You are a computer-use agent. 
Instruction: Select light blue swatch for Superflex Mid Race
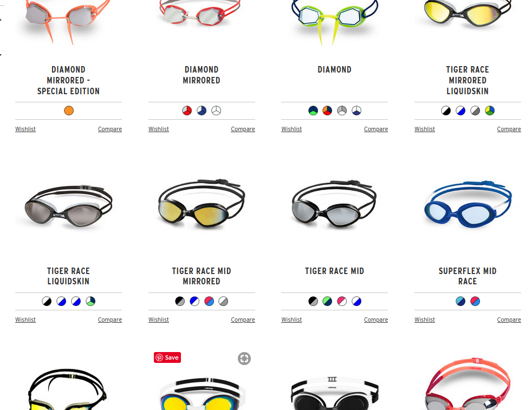click(x=460, y=301)
